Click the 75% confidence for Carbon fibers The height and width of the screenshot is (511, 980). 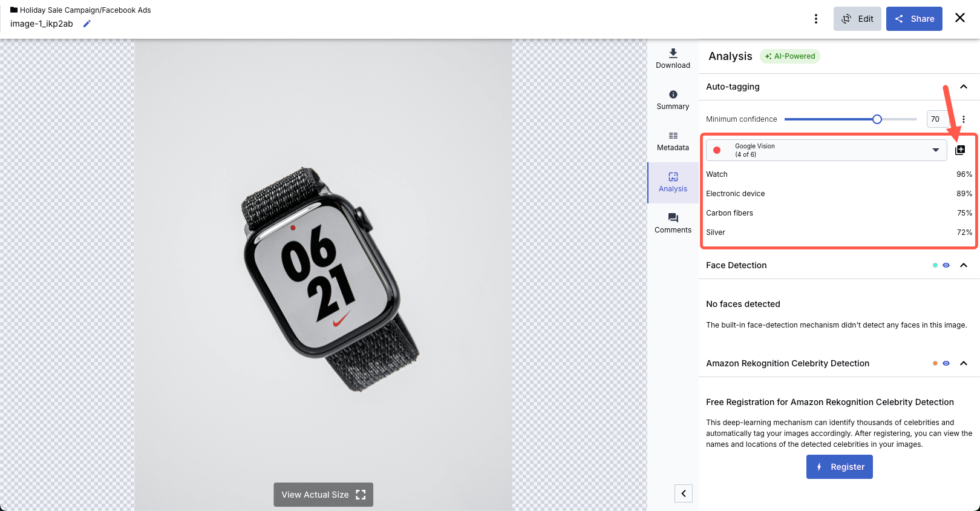click(x=964, y=213)
